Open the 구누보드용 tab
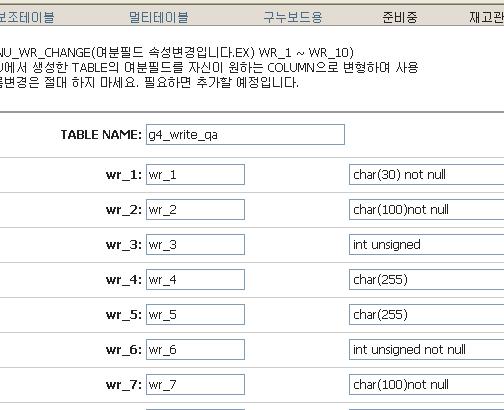 point(293,17)
